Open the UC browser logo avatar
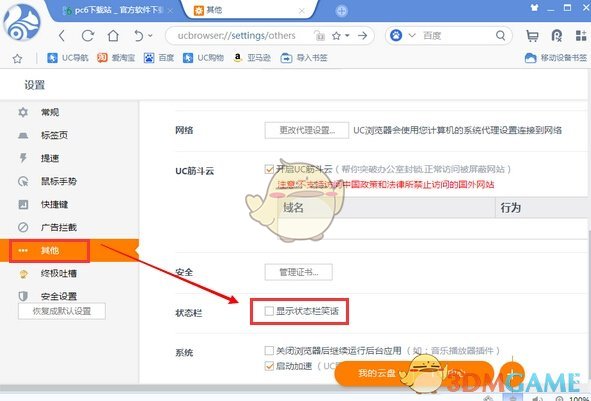 coord(21,22)
